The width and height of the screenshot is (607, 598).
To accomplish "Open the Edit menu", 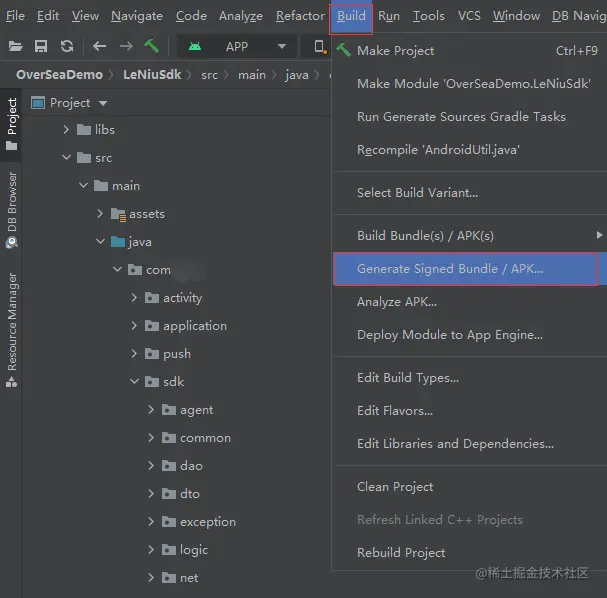I will coord(48,16).
